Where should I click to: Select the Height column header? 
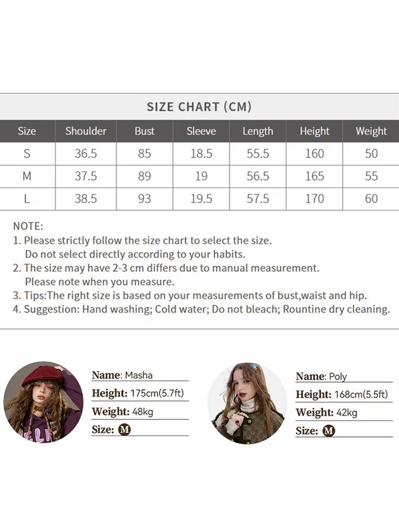point(315,131)
